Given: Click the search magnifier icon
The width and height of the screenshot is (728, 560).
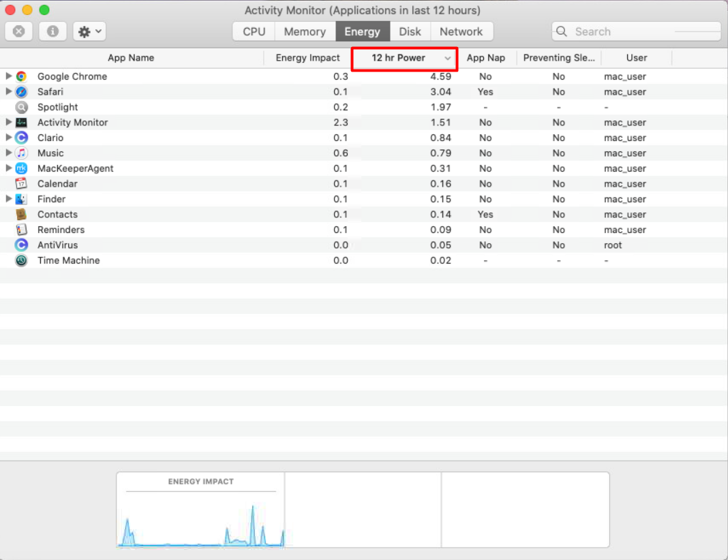Looking at the screenshot, I should click(x=561, y=31).
